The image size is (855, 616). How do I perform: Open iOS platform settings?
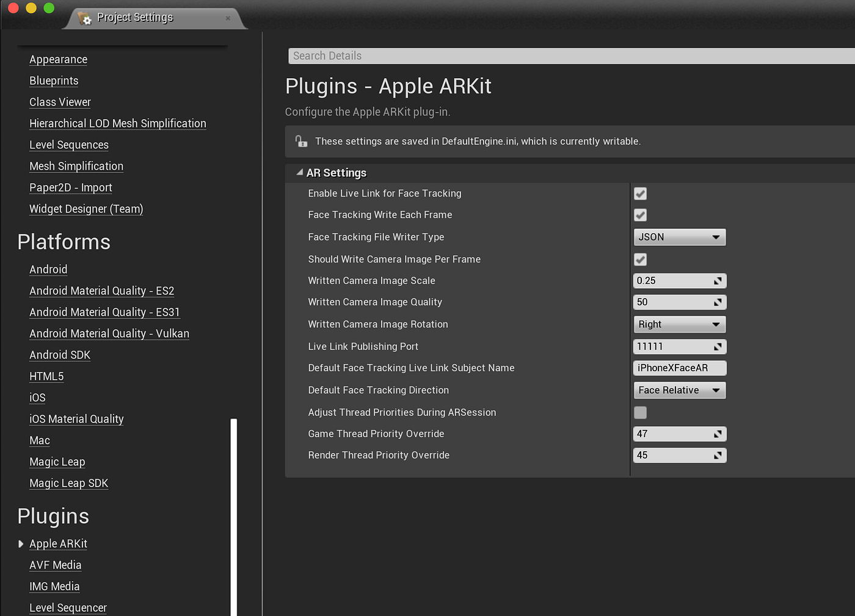37,397
